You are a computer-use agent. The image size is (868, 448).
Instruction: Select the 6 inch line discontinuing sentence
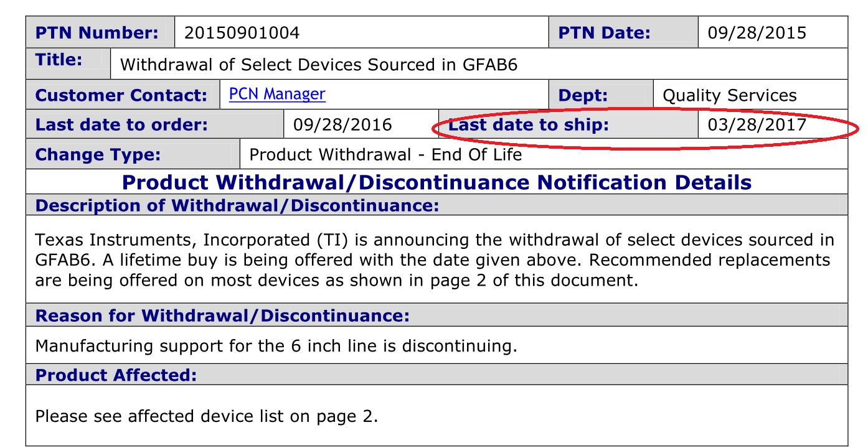pyautogui.click(x=276, y=345)
